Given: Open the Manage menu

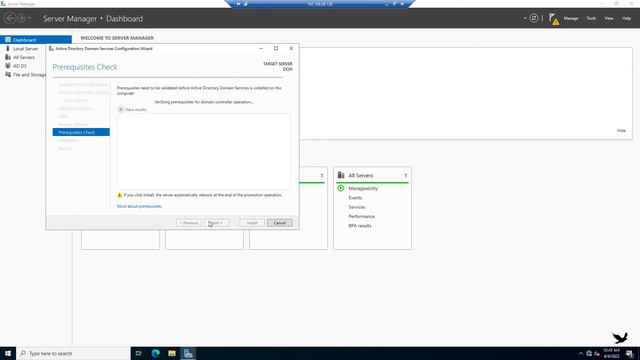Looking at the screenshot, I should 571,18.
